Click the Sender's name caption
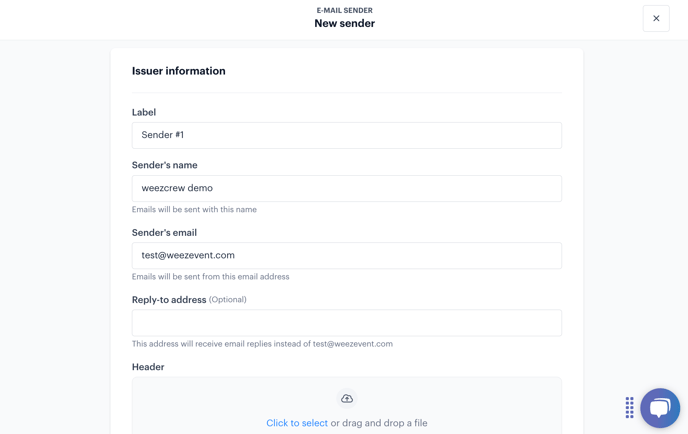 click(x=165, y=165)
